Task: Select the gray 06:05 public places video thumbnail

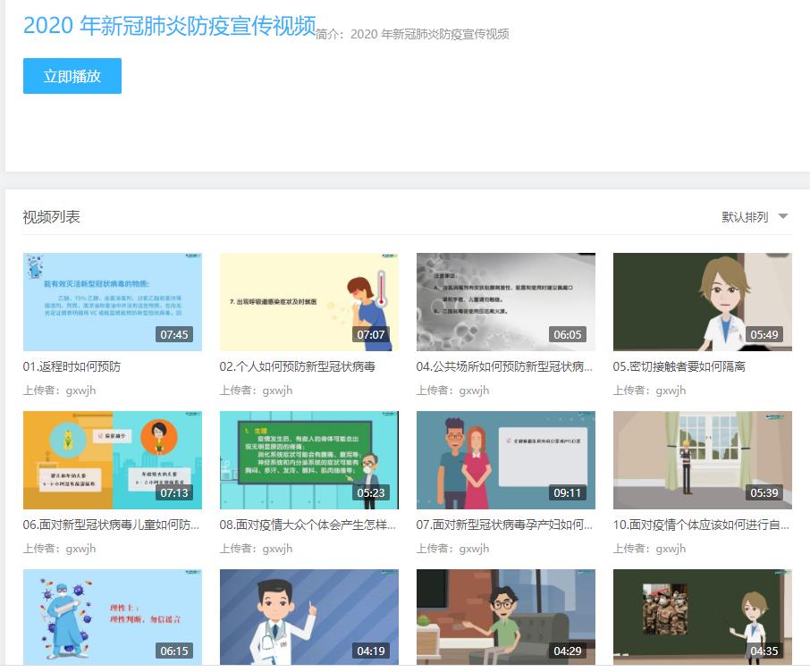Action: click(x=505, y=301)
